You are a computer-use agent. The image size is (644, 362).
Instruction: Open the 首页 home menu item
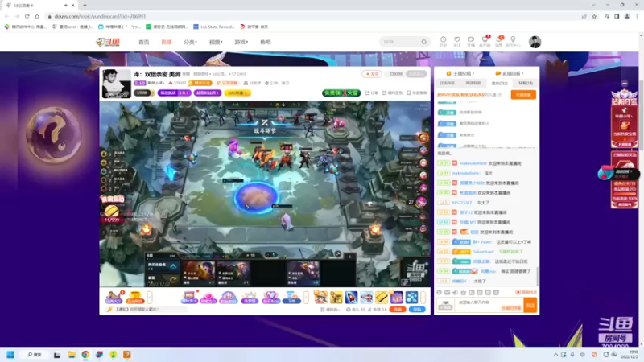[144, 43]
